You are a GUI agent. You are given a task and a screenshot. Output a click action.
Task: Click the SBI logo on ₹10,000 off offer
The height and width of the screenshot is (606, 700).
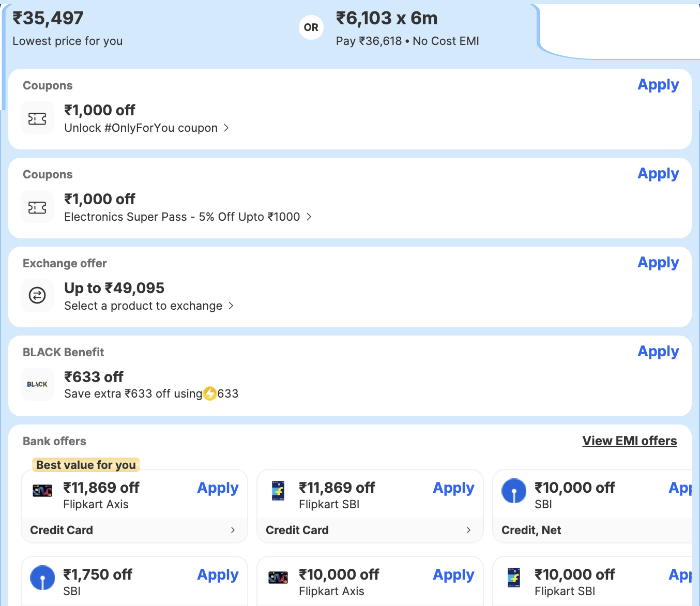[514, 491]
